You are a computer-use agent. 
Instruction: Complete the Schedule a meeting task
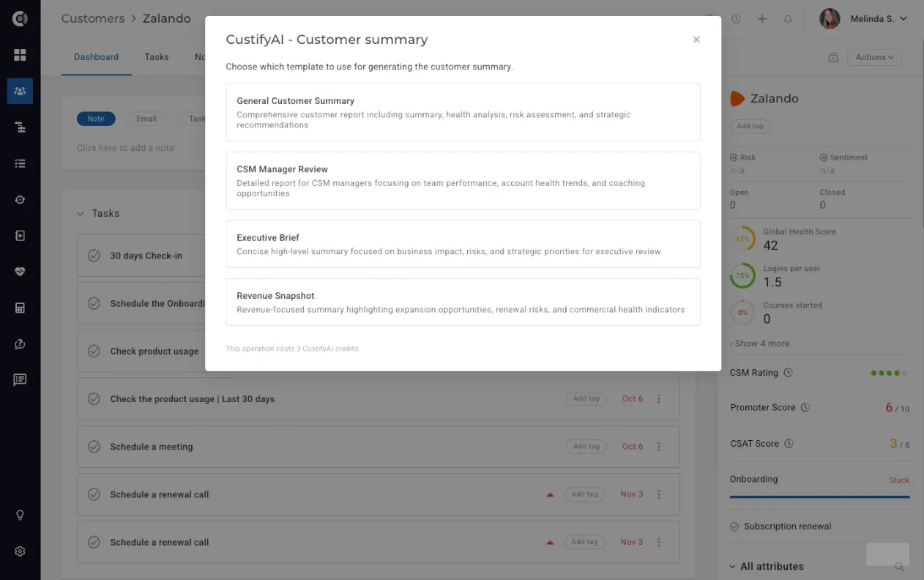(x=94, y=447)
